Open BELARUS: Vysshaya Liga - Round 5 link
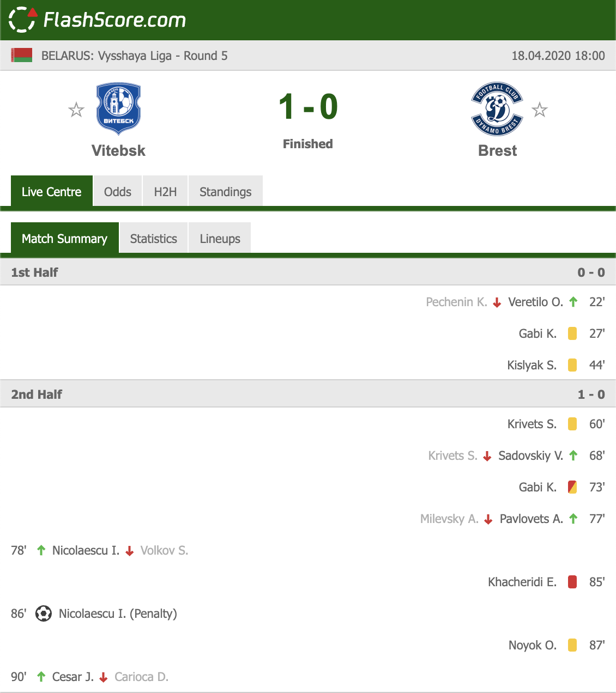The image size is (616, 693). pos(135,56)
